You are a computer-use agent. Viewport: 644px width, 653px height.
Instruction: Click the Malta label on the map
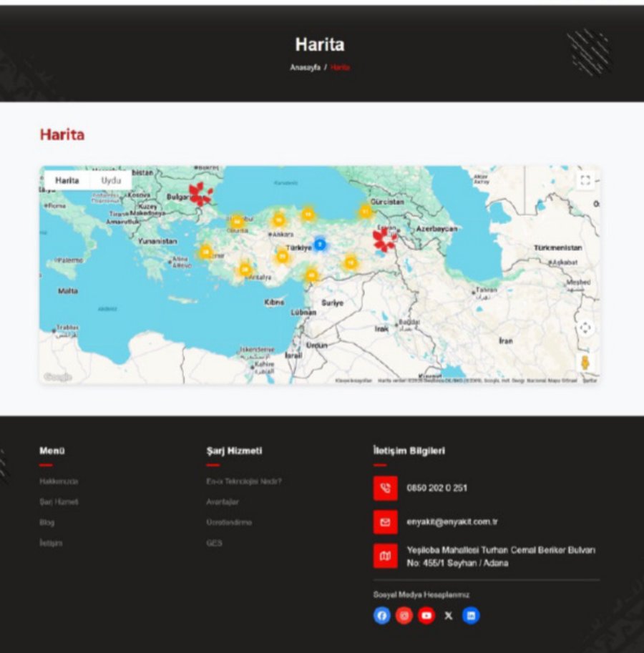click(x=68, y=290)
